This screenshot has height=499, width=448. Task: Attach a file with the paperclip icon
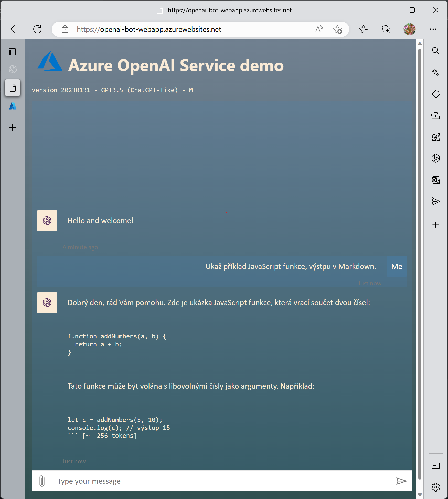click(42, 481)
